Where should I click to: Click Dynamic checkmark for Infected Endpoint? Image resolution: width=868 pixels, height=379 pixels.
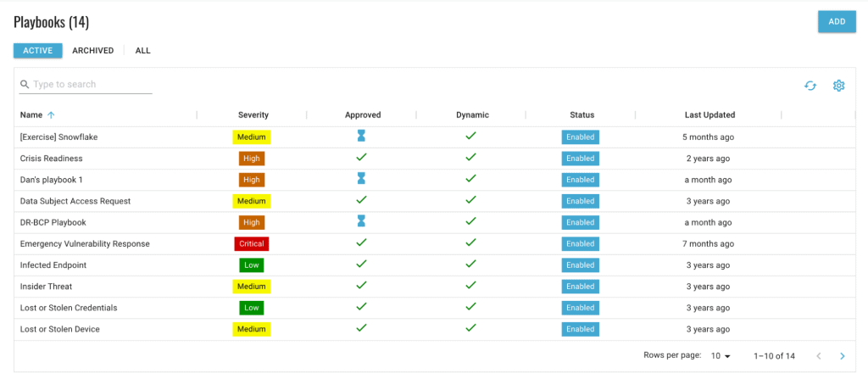471,265
